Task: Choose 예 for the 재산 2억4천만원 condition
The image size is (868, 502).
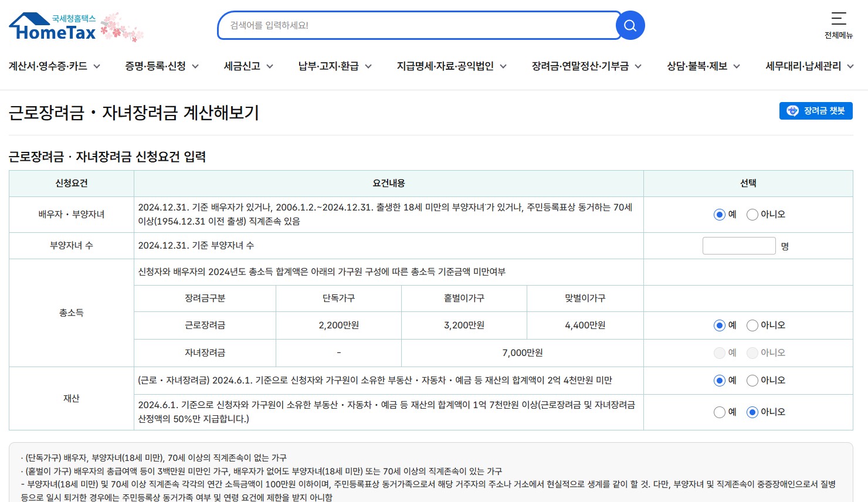Action: pyautogui.click(x=719, y=380)
